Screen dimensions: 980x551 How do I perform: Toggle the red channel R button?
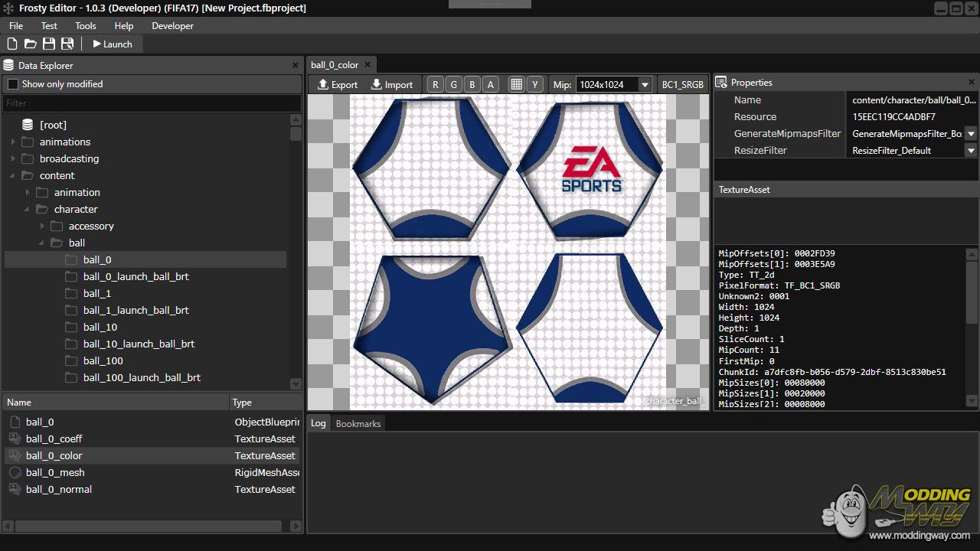(x=436, y=85)
